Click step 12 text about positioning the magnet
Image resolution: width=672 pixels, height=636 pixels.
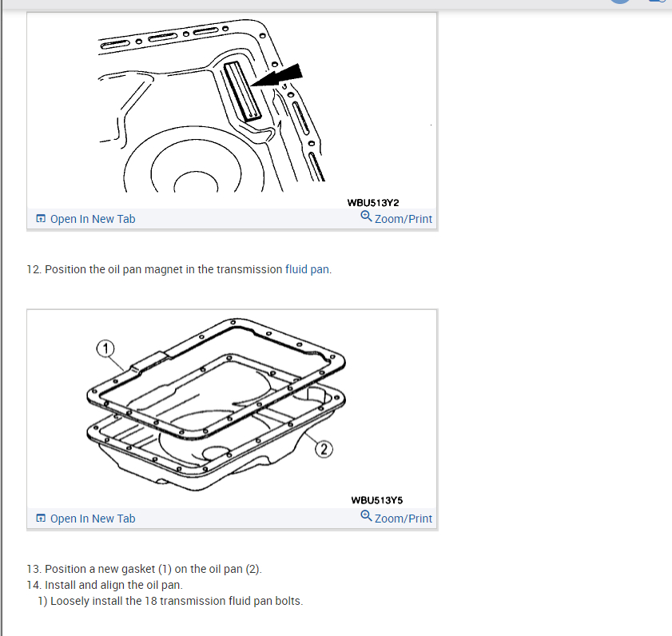point(179,269)
